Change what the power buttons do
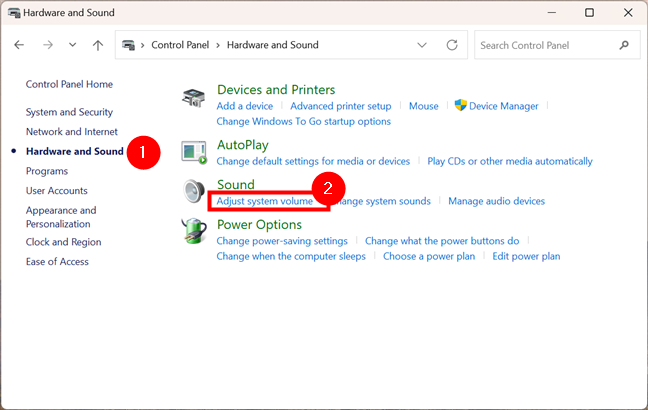The height and width of the screenshot is (410, 648). click(442, 241)
